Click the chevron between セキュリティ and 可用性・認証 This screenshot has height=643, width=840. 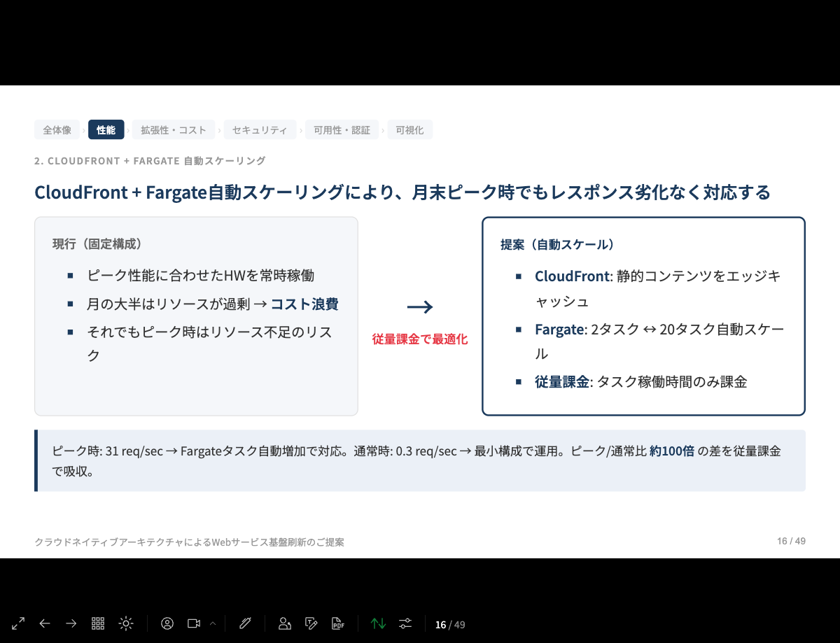[302, 129]
